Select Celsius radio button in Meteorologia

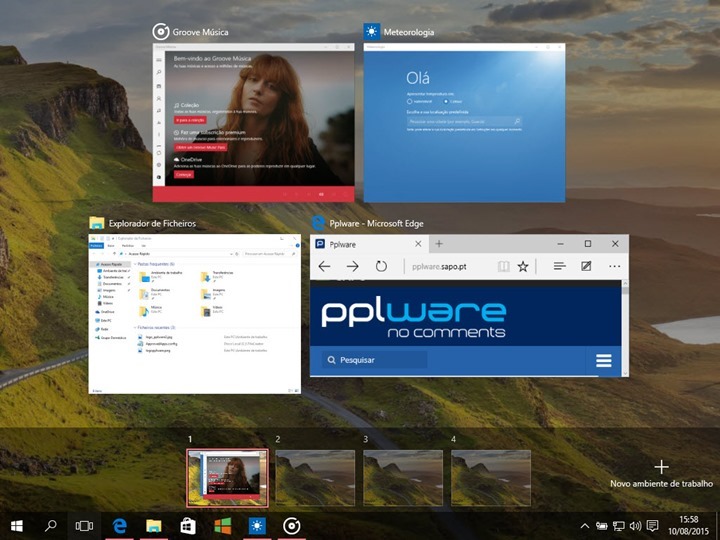click(x=445, y=101)
